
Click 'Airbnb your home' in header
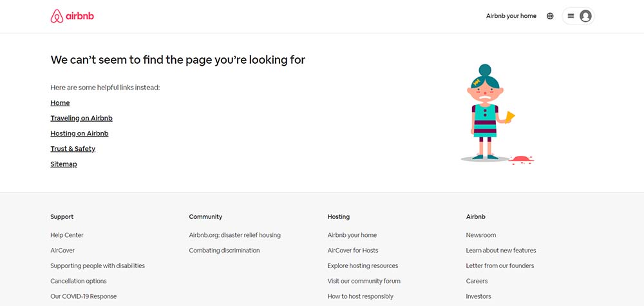click(x=511, y=16)
